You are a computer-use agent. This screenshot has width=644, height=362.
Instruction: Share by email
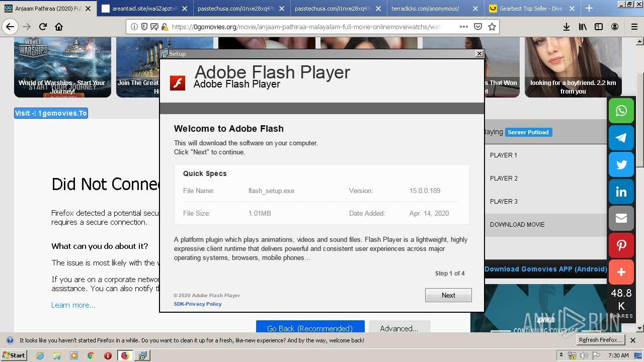621,218
